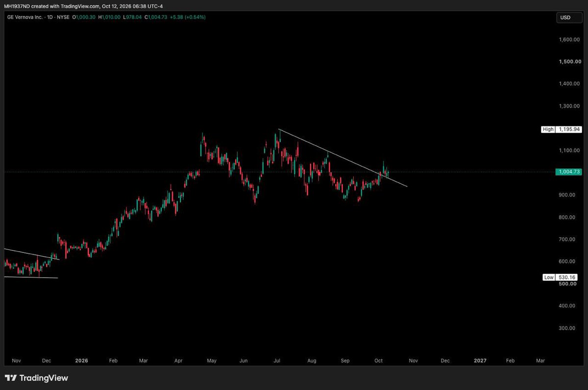Click the Apr label on the time axis

[178, 361]
